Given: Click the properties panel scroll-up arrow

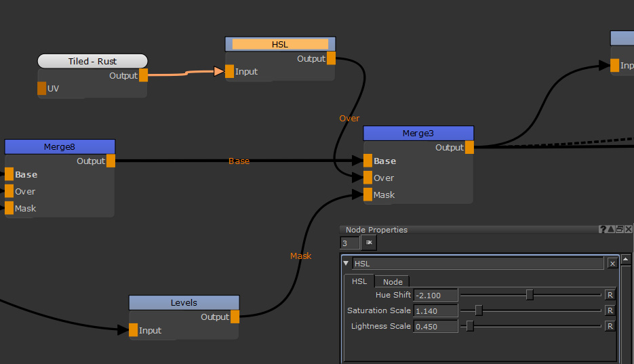Looking at the screenshot, I should click(x=626, y=259).
